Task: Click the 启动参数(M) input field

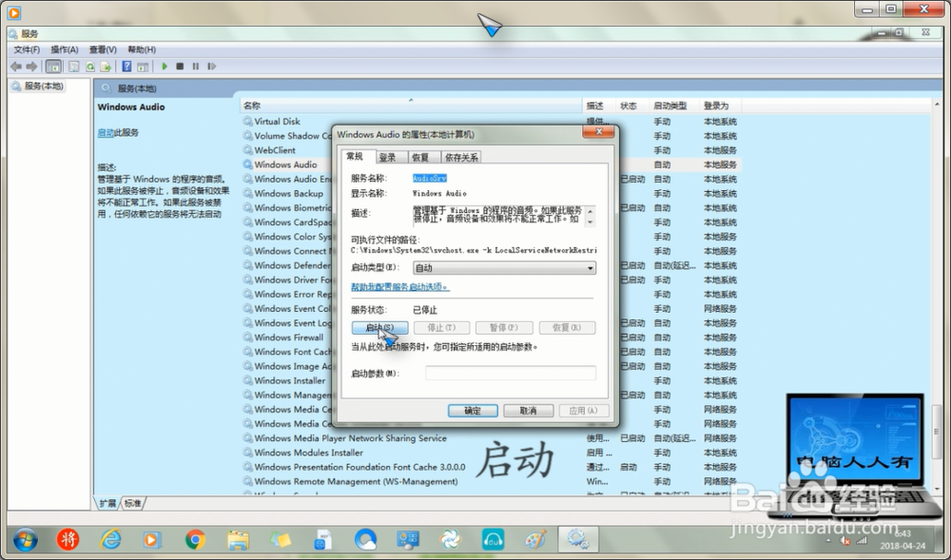Action: tap(510, 374)
